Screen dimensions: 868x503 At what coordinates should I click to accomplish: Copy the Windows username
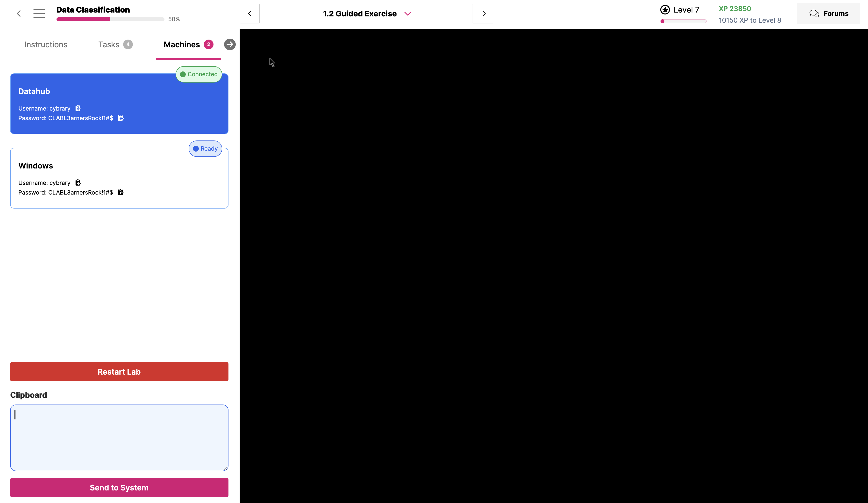click(78, 182)
